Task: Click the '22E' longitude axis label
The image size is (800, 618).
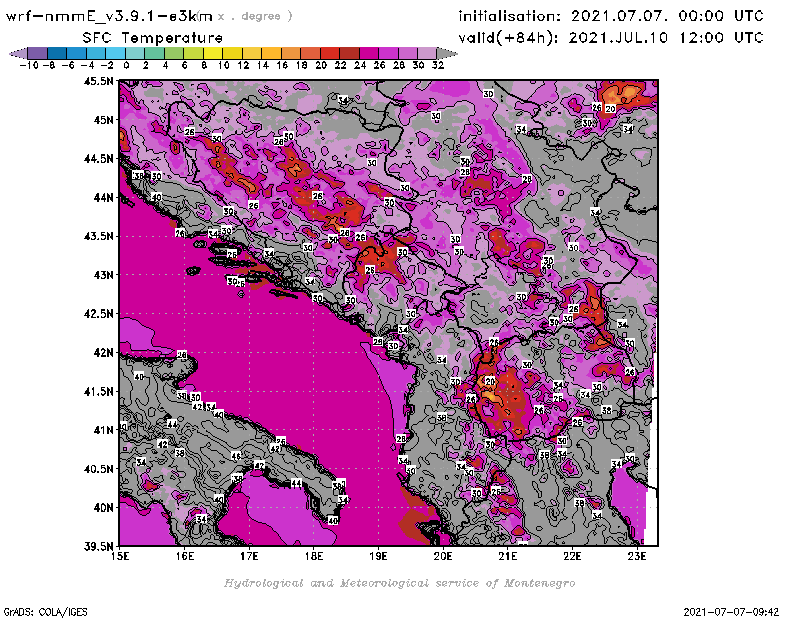Action: tap(572, 556)
